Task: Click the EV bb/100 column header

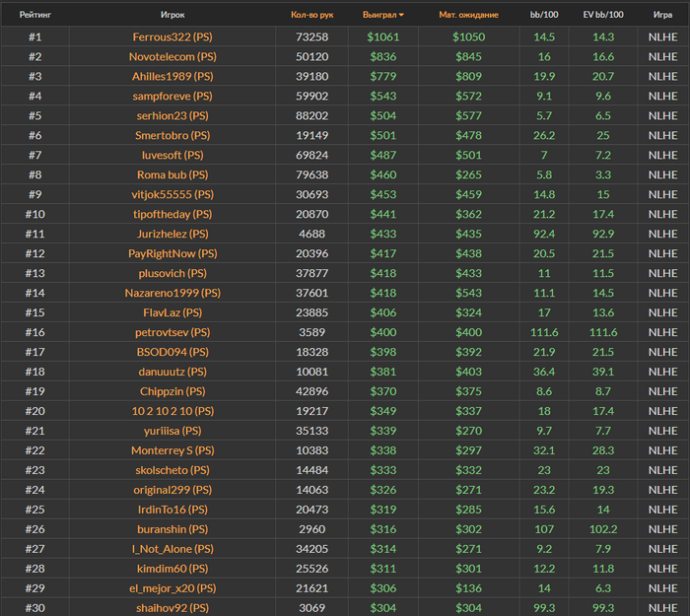Action: (x=603, y=15)
